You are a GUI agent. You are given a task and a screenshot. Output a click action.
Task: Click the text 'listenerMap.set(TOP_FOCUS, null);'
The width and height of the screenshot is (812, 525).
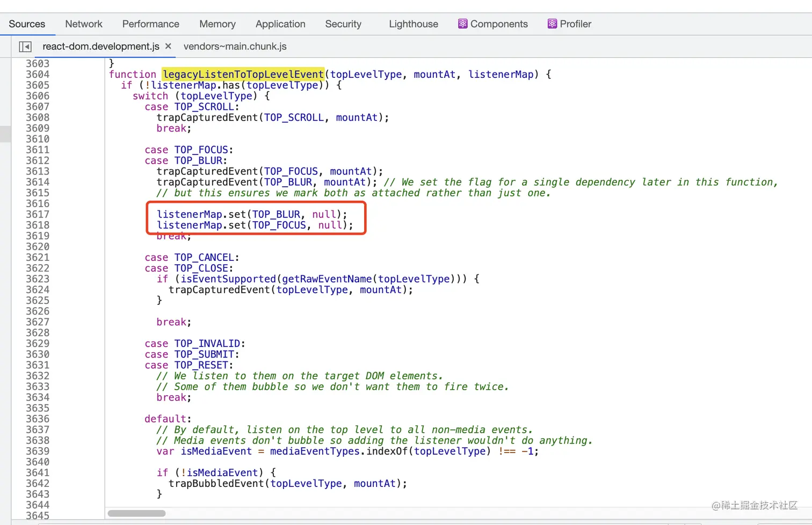(255, 225)
